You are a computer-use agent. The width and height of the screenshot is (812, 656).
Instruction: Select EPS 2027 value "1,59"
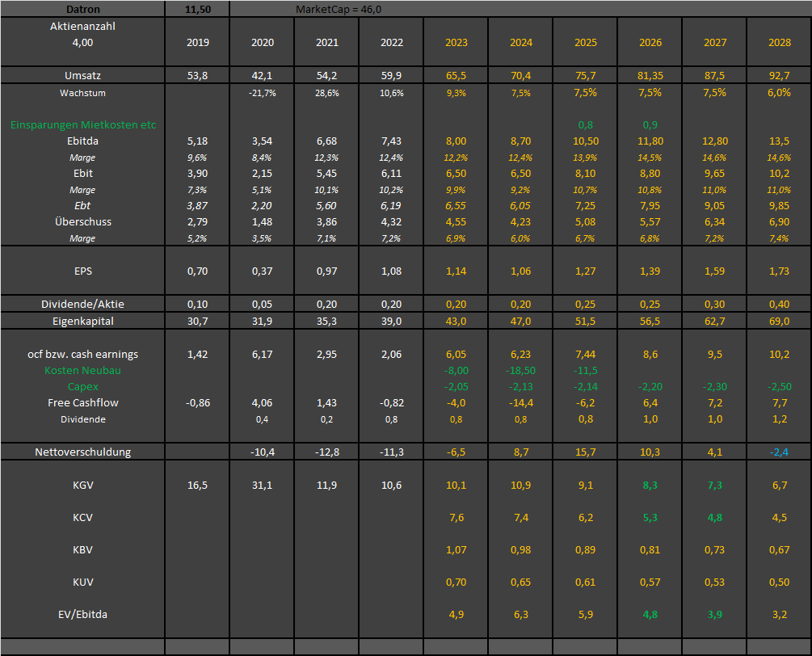pos(715,271)
